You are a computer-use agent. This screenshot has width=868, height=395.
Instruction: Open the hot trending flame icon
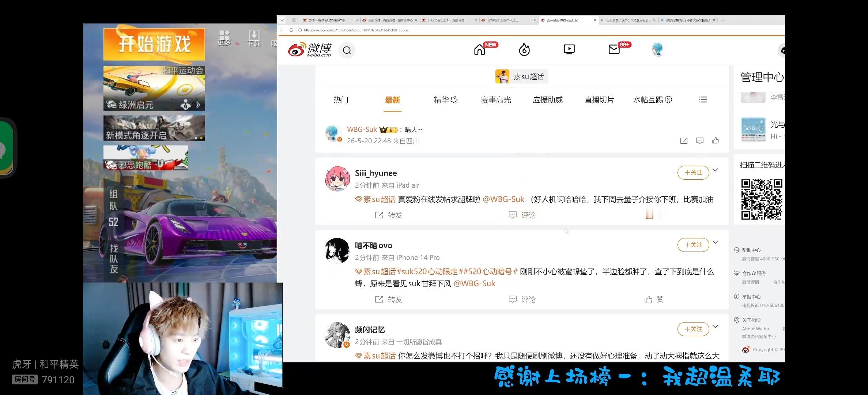(x=524, y=49)
